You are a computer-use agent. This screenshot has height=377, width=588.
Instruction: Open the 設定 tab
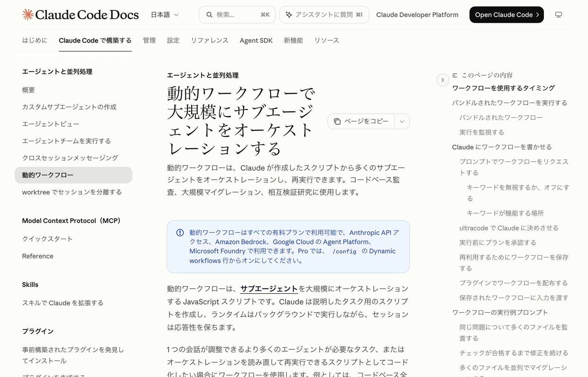[173, 40]
